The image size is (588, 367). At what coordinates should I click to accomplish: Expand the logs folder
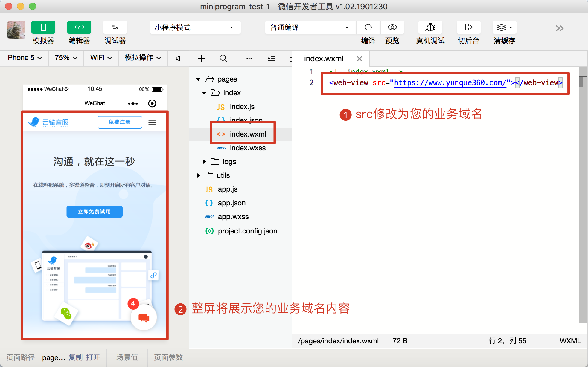tap(204, 161)
